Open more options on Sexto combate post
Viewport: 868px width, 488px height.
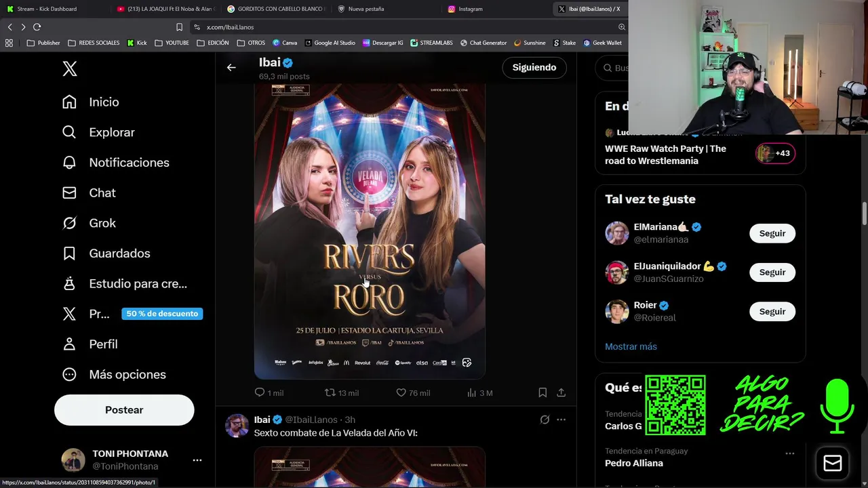[561, 420]
